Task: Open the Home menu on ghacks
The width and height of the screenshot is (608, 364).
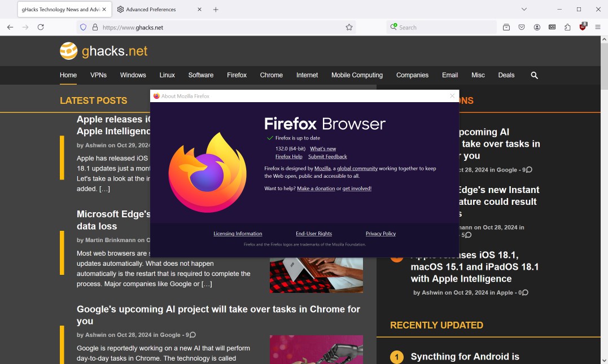Action: point(68,75)
